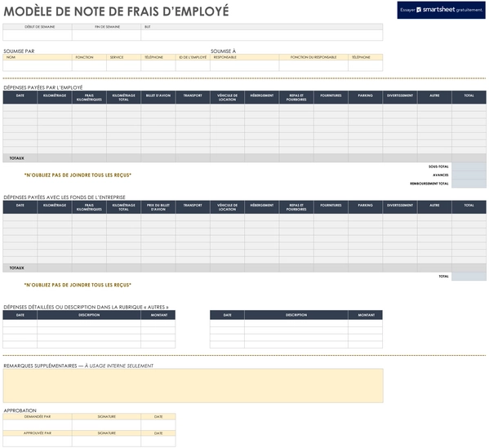The image size is (489, 448).
Task: Click DÉPENSES PAYÉES AVEC LES FONDS DE L'ENTREPRISE heading
Action: [64, 197]
